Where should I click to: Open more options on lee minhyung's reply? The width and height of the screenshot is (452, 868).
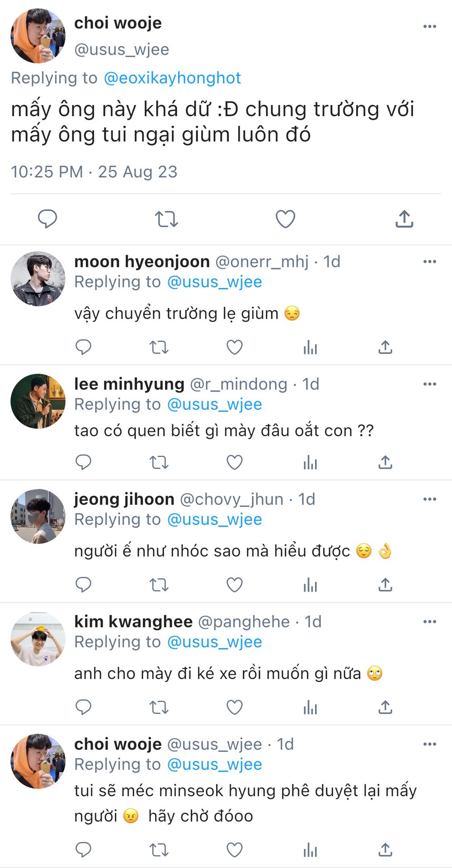(x=429, y=384)
